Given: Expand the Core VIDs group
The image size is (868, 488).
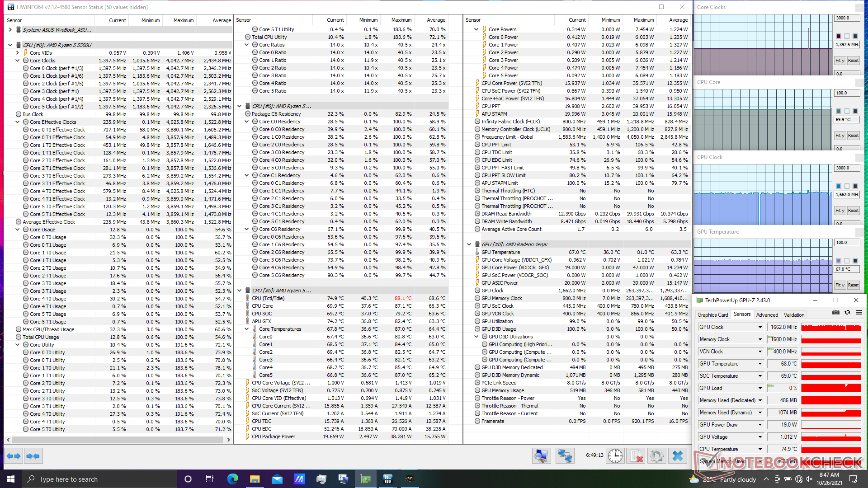Looking at the screenshot, I should tap(17, 53).
